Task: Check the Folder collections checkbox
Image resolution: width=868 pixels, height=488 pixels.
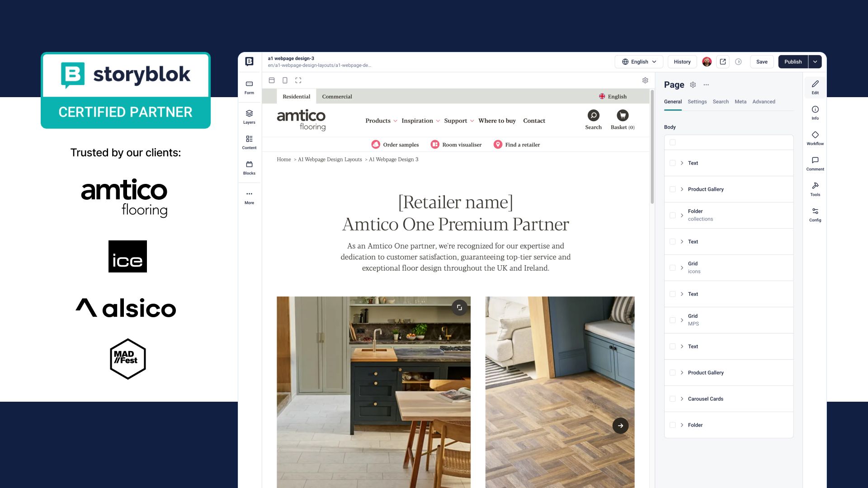Action: click(x=673, y=216)
